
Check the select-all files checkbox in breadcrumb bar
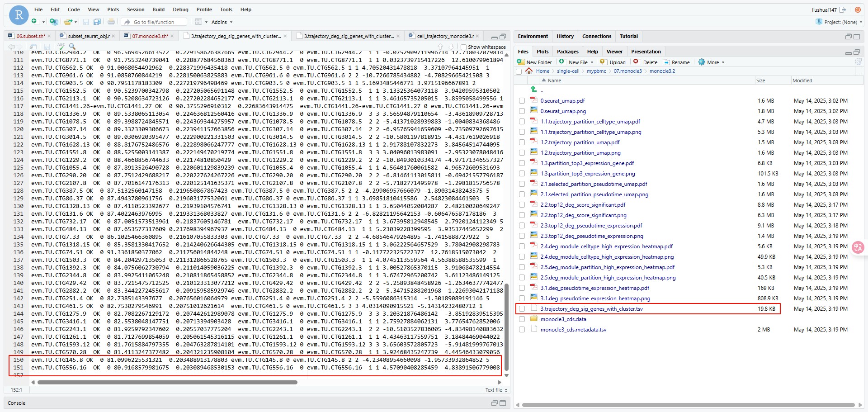click(x=519, y=71)
